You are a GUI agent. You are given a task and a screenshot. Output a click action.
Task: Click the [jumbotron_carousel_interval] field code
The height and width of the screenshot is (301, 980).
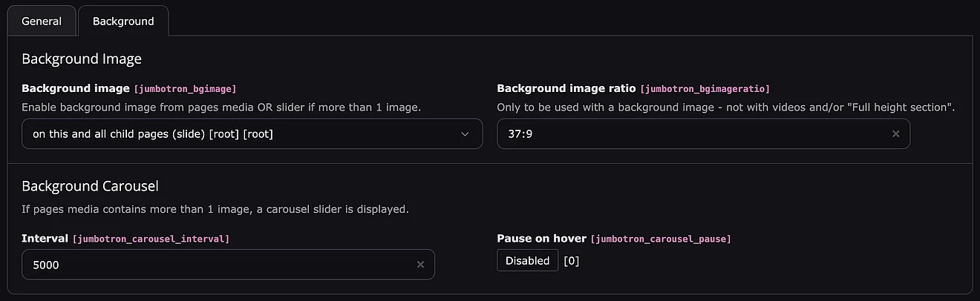(151, 239)
